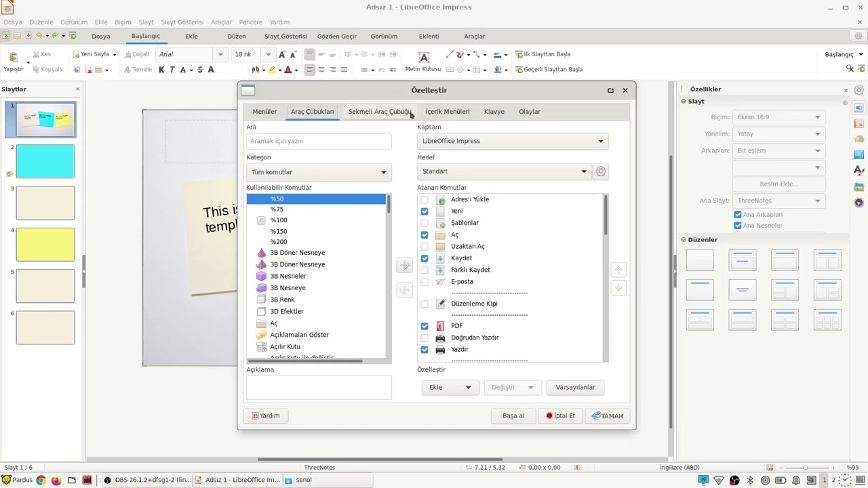The width and height of the screenshot is (868, 488).
Task: Open the Ana Slayt ThreeNotes dropdown
Action: point(779,201)
